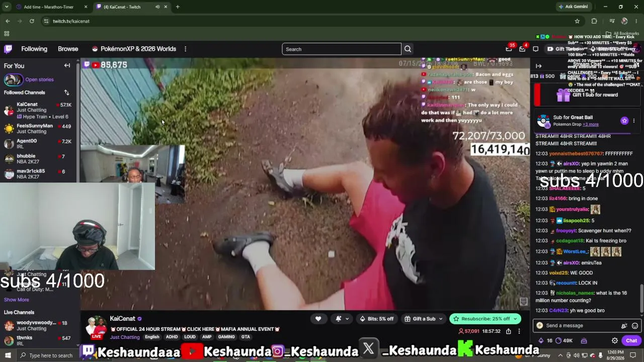The image size is (644, 362).
Task: Open the KaiCenat channel name link
Action: click(122, 319)
